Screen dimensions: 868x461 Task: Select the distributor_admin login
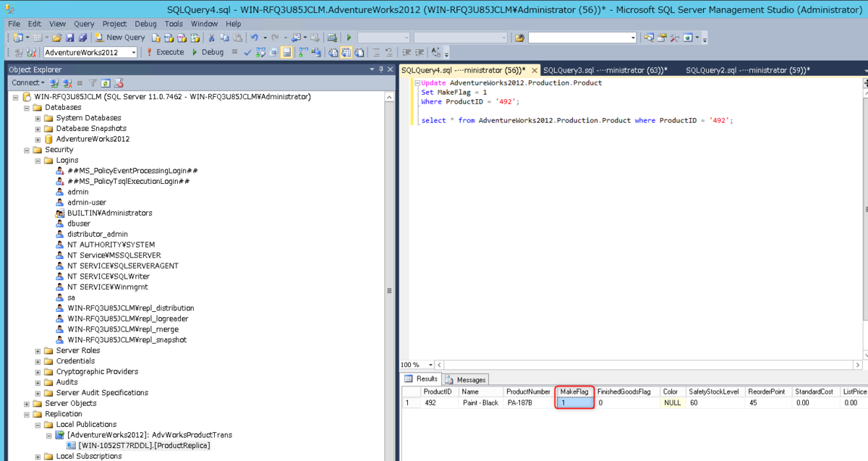[x=97, y=234]
